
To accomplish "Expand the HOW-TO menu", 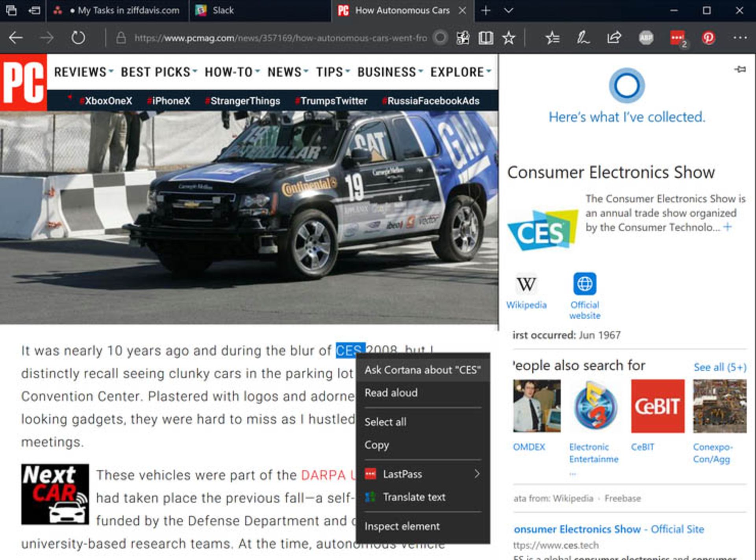I will pos(232,72).
